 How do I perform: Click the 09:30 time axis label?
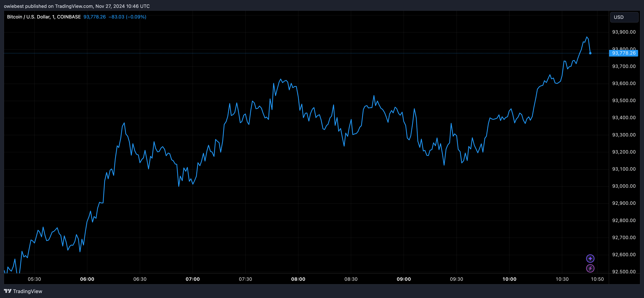tap(456, 279)
